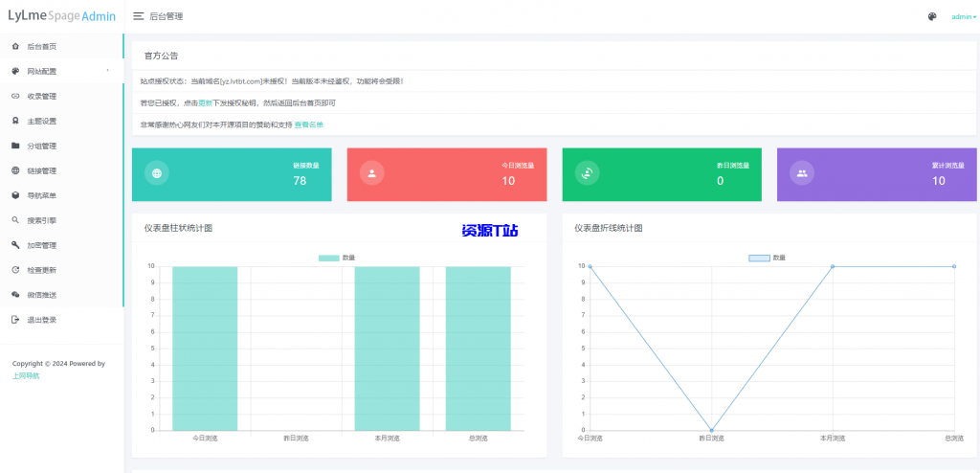The height and width of the screenshot is (473, 980).
Task: Click the folder icon beside 分组管理
Action: pyautogui.click(x=15, y=146)
